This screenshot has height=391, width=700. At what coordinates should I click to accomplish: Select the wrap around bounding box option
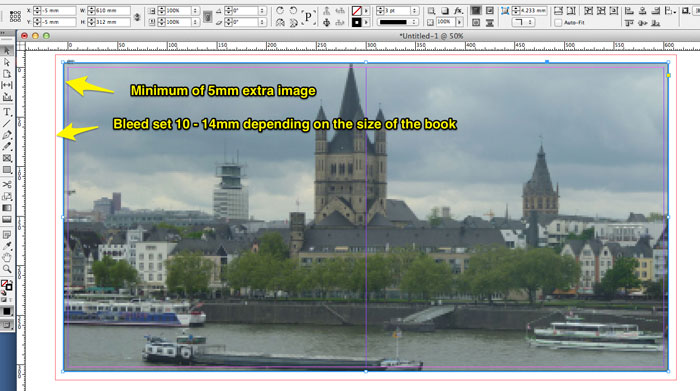click(x=490, y=10)
